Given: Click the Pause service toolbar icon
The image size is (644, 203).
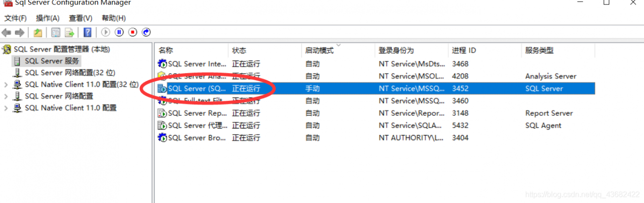Looking at the screenshot, I should tap(119, 32).
